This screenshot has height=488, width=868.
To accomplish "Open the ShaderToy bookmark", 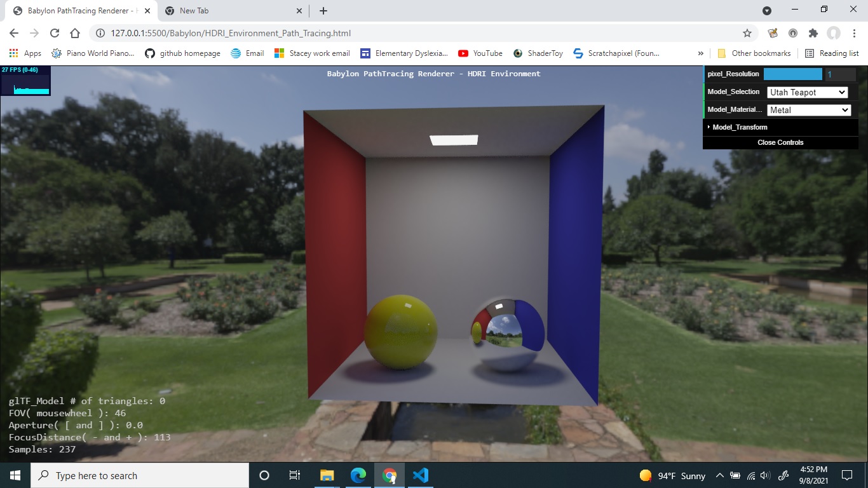I will [538, 53].
